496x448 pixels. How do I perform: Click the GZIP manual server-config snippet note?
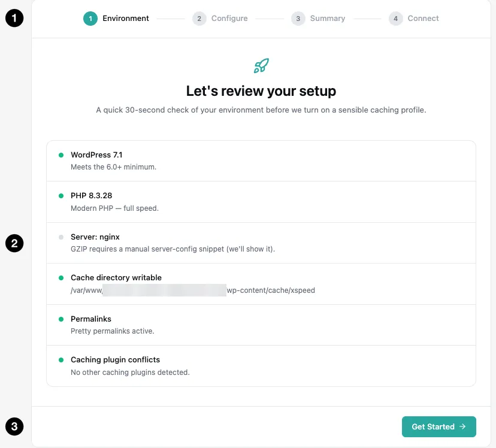point(173,249)
